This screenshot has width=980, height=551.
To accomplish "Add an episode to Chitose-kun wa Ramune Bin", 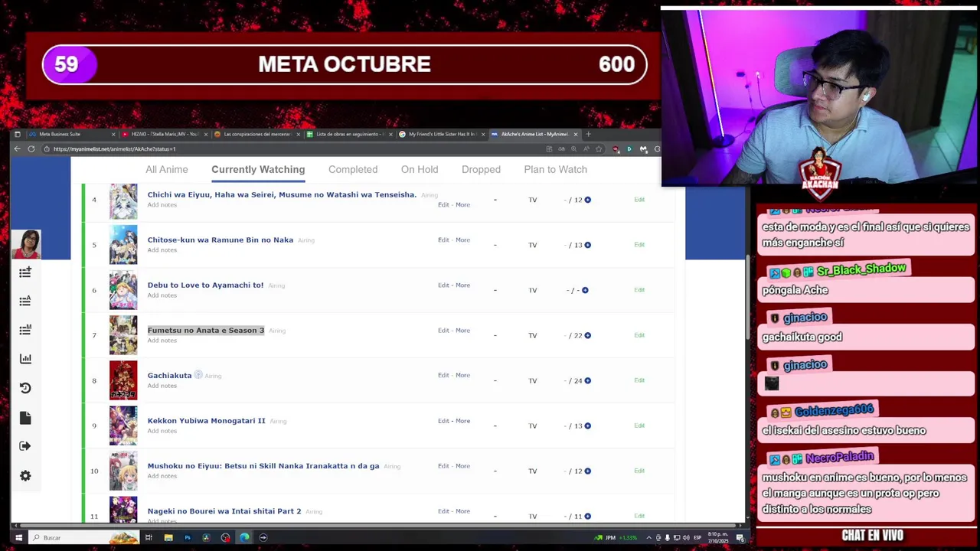I will click(x=587, y=245).
